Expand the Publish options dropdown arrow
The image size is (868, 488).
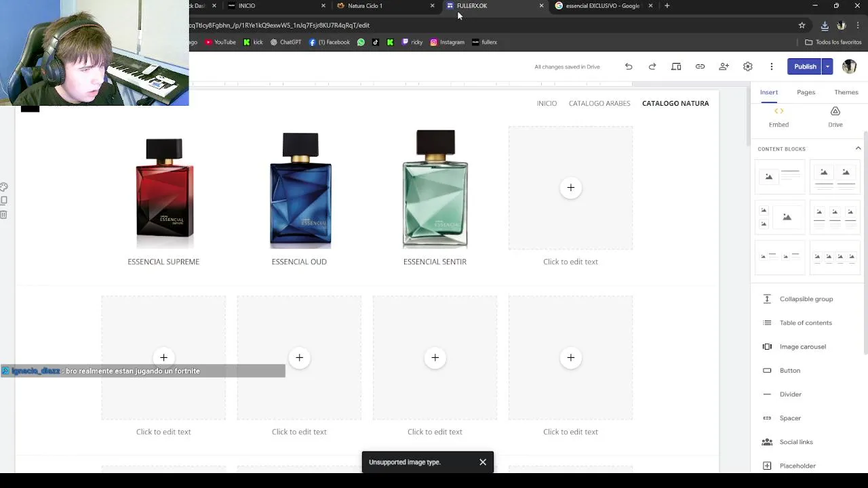click(827, 66)
